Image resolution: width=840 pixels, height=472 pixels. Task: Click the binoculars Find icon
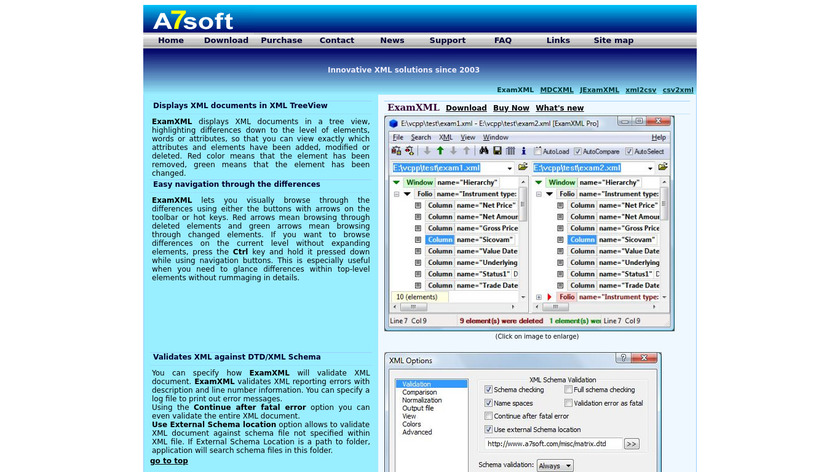tap(484, 151)
